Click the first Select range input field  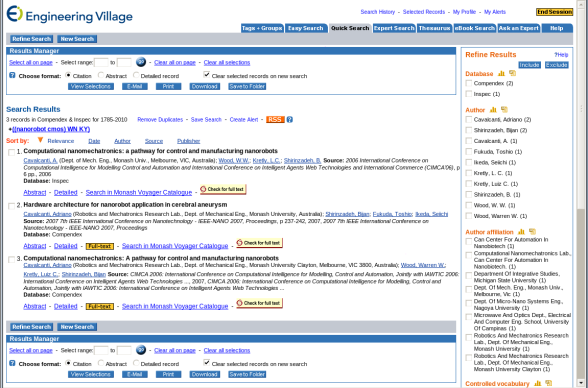pyautogui.click(x=101, y=62)
